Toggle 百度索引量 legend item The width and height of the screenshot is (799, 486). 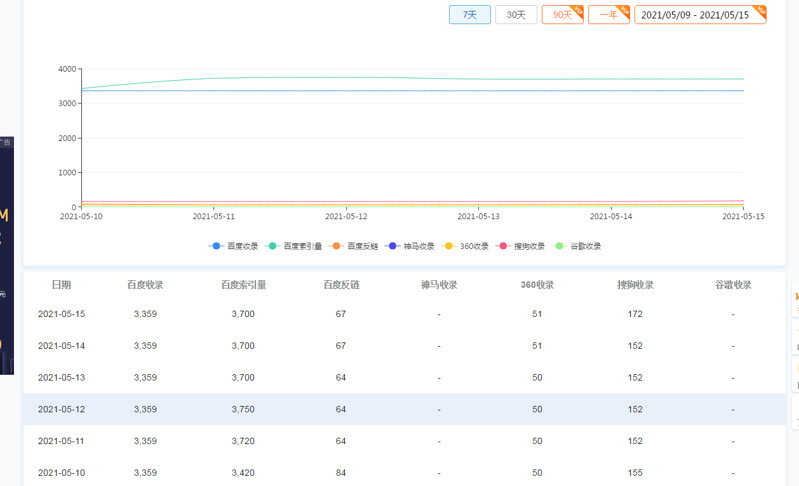pyautogui.click(x=294, y=246)
